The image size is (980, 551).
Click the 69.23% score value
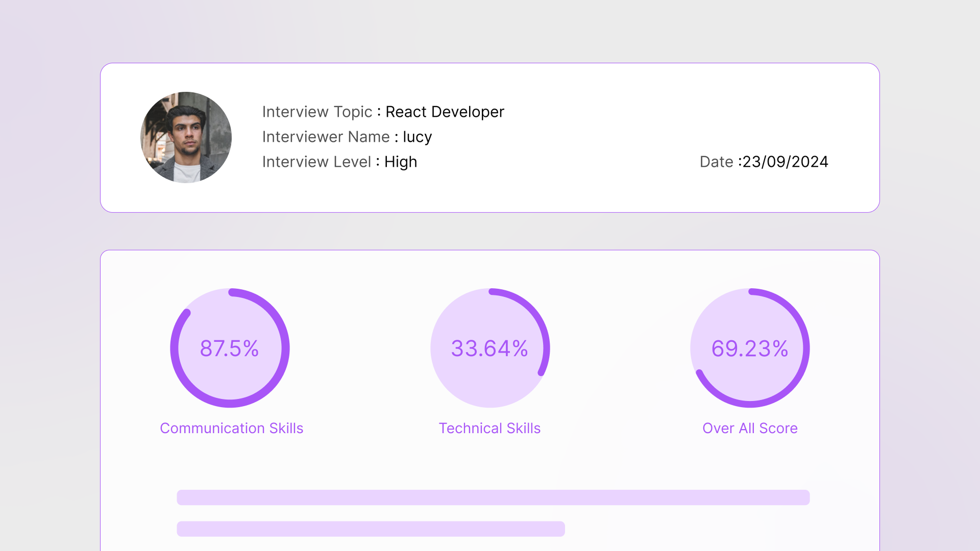coord(749,348)
